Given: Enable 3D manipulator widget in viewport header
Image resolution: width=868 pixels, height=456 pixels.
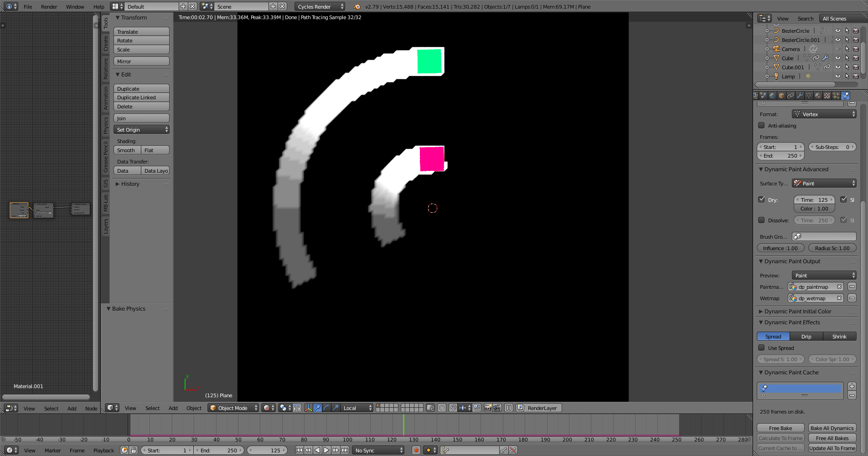Looking at the screenshot, I should [309, 408].
